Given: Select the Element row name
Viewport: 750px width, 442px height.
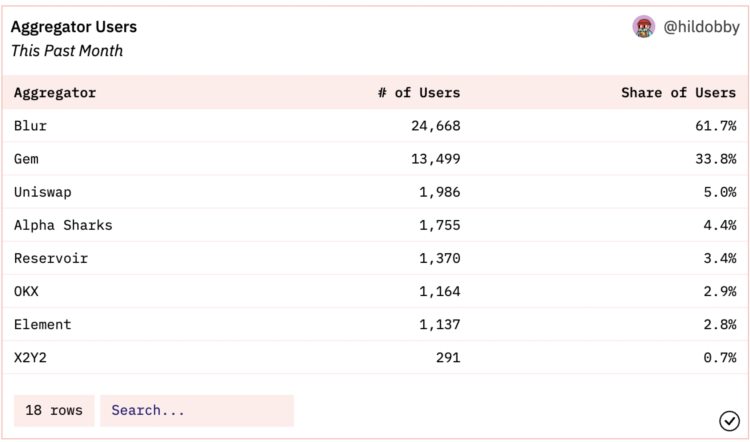Looking at the screenshot, I should [x=43, y=324].
